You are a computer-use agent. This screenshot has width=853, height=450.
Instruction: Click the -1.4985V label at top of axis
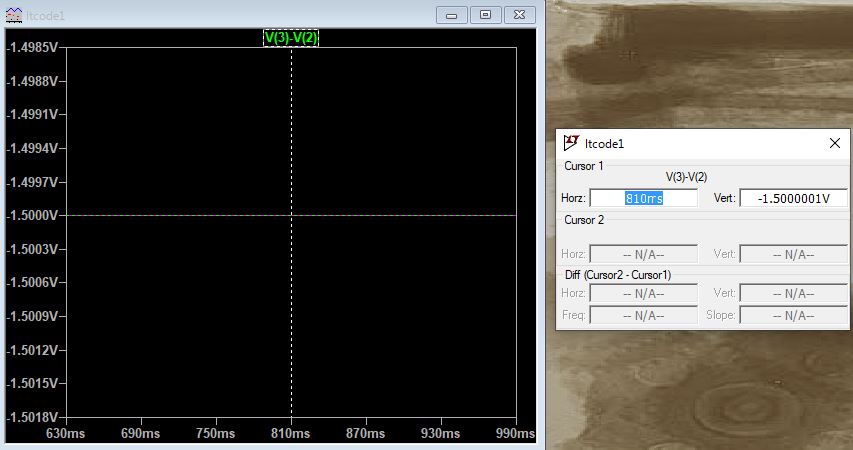30,47
